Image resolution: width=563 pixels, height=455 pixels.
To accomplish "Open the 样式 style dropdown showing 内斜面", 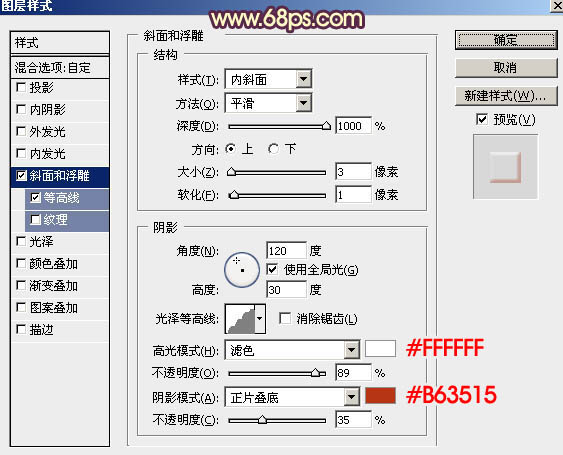I will point(268,79).
